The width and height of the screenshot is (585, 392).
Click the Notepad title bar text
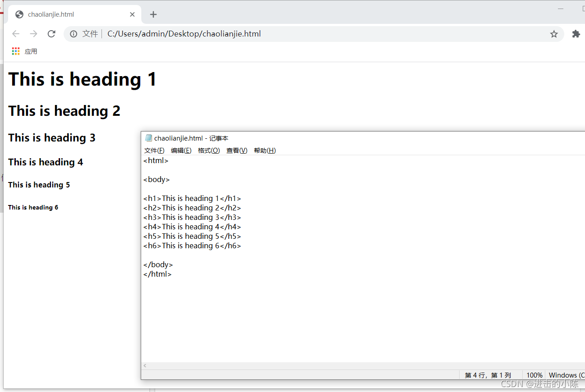[191, 138]
